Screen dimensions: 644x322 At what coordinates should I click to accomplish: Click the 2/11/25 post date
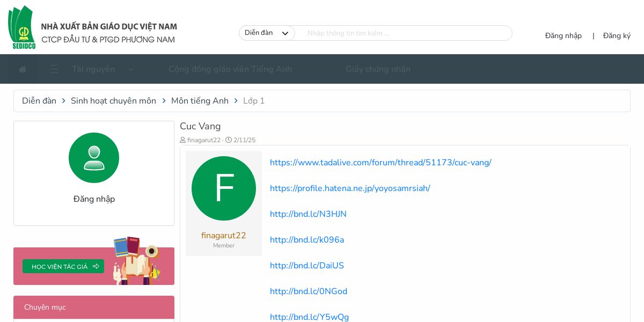(x=244, y=140)
